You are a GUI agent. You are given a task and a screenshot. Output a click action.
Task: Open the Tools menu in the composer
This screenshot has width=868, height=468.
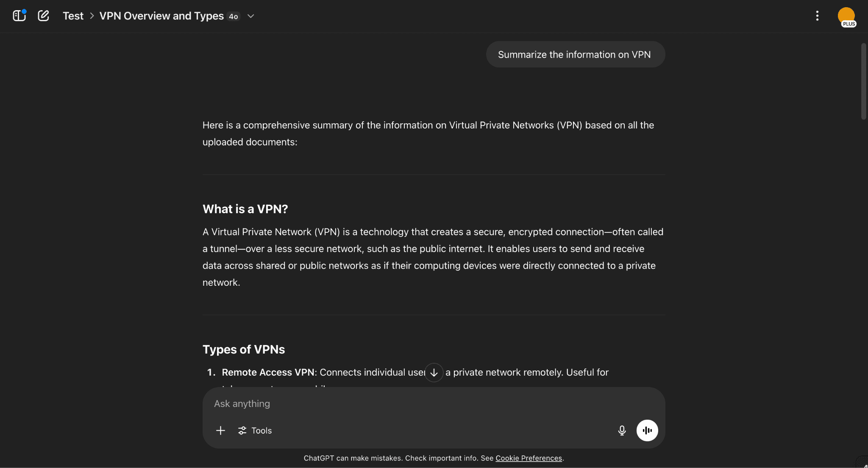coord(255,431)
